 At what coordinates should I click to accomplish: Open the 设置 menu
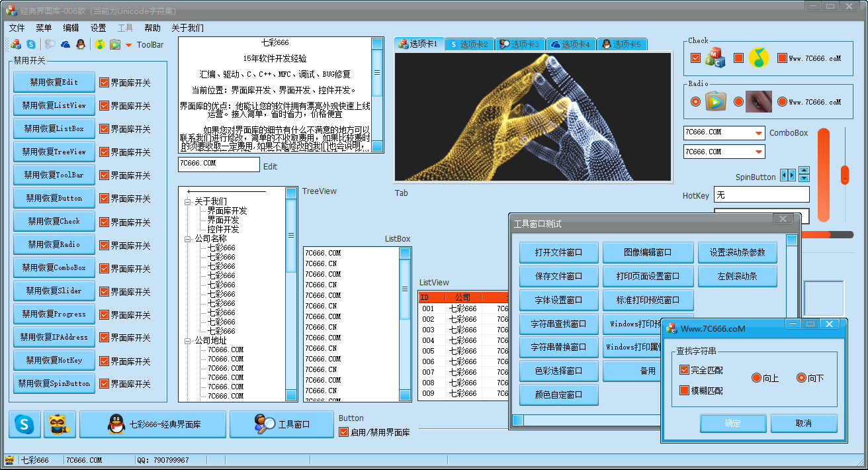(98, 28)
